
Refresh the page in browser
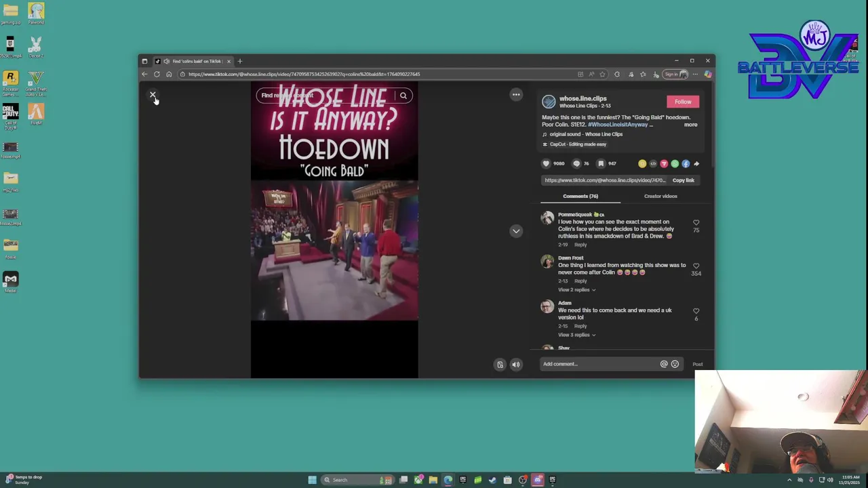coord(157,74)
